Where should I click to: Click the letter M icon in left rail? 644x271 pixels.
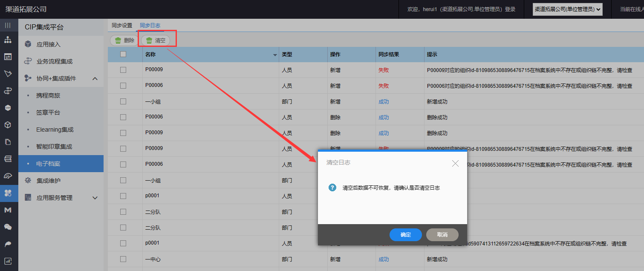8,210
